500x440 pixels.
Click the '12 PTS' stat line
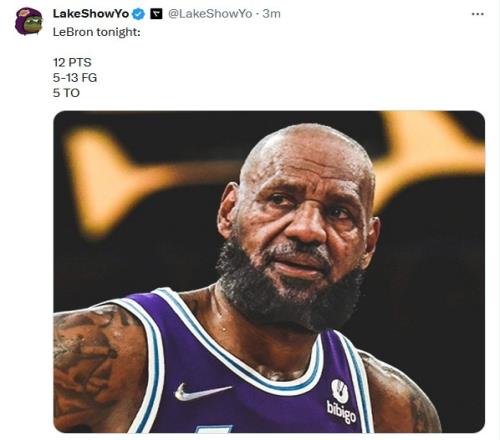pos(72,62)
